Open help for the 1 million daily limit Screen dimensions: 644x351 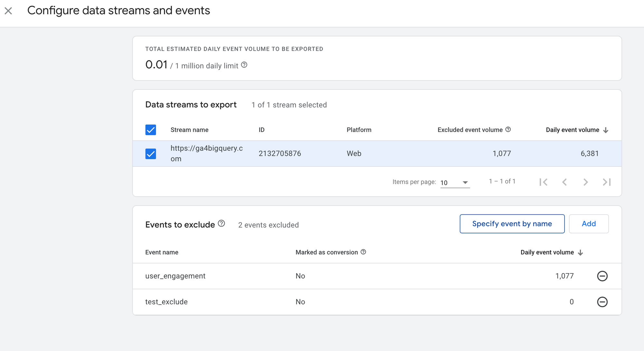pyautogui.click(x=244, y=65)
